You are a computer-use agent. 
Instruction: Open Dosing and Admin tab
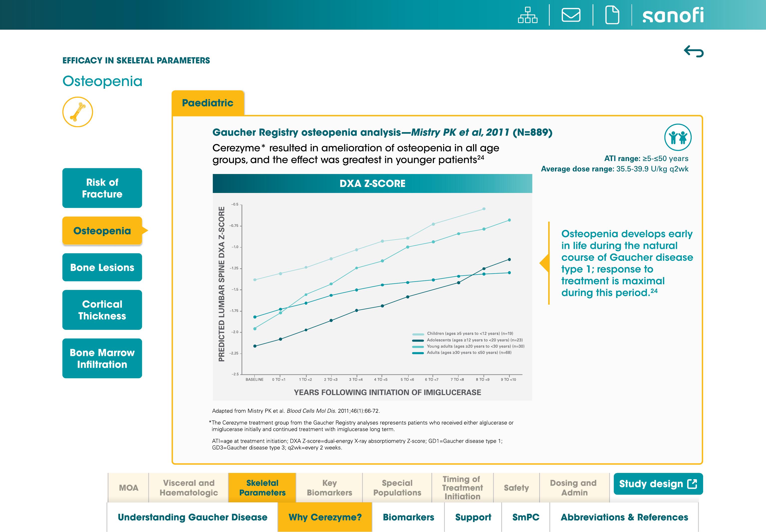coord(574,488)
